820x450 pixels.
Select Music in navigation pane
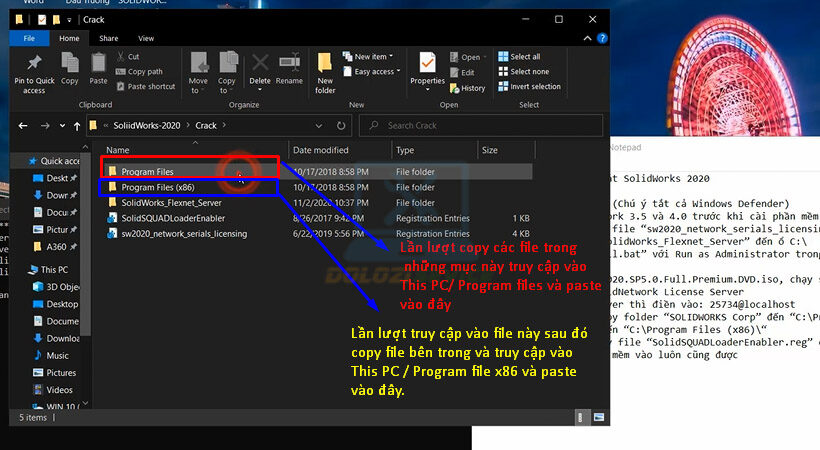tap(58, 355)
